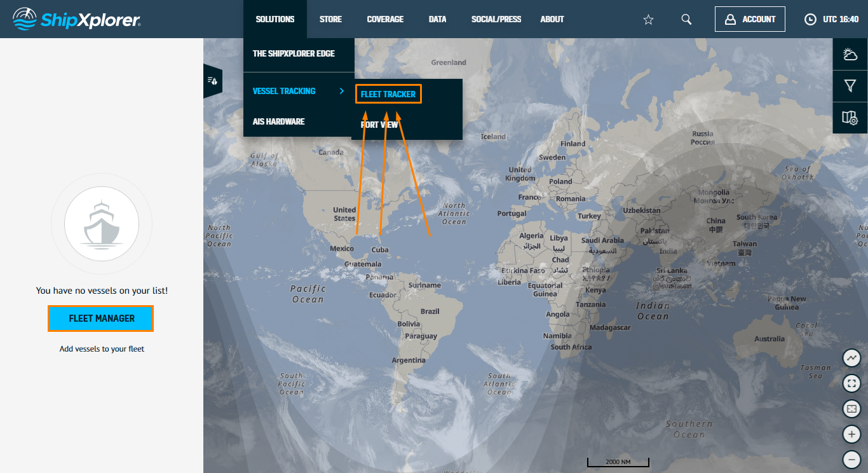Click the empty fleet ship placeholder image
This screenshot has width=868, height=473.
coord(102,224)
